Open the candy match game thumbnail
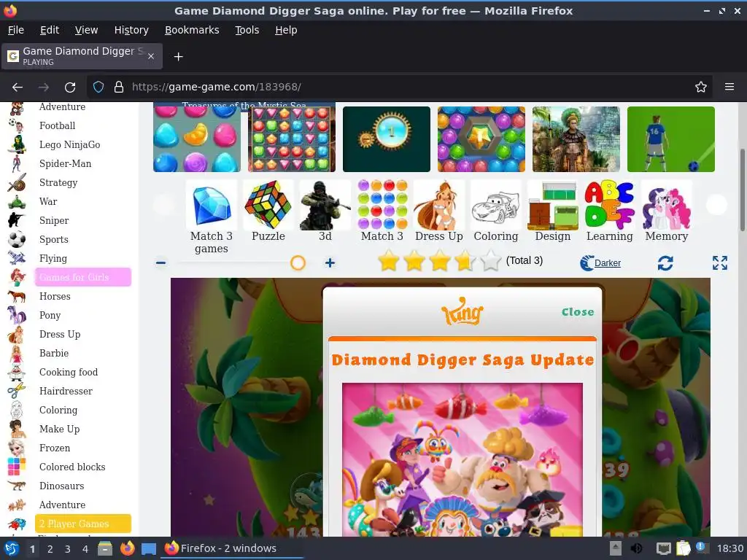The image size is (747, 560). pyautogui.click(x=197, y=139)
